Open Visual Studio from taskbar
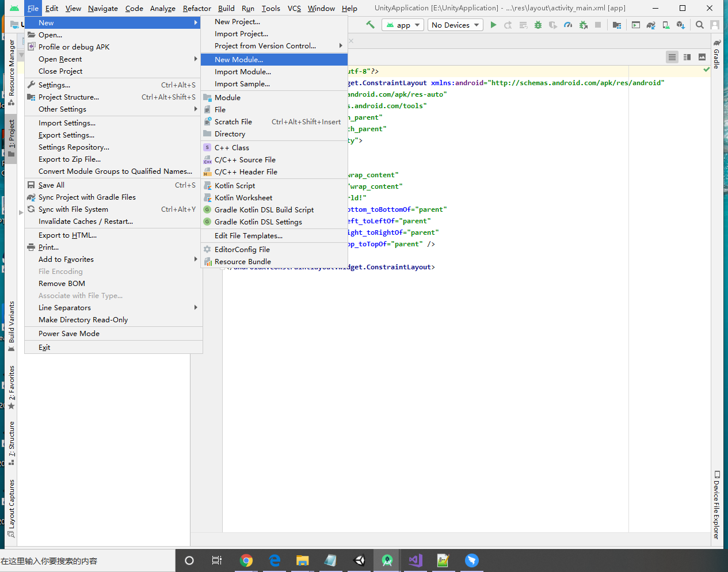The height and width of the screenshot is (572, 728). point(416,560)
